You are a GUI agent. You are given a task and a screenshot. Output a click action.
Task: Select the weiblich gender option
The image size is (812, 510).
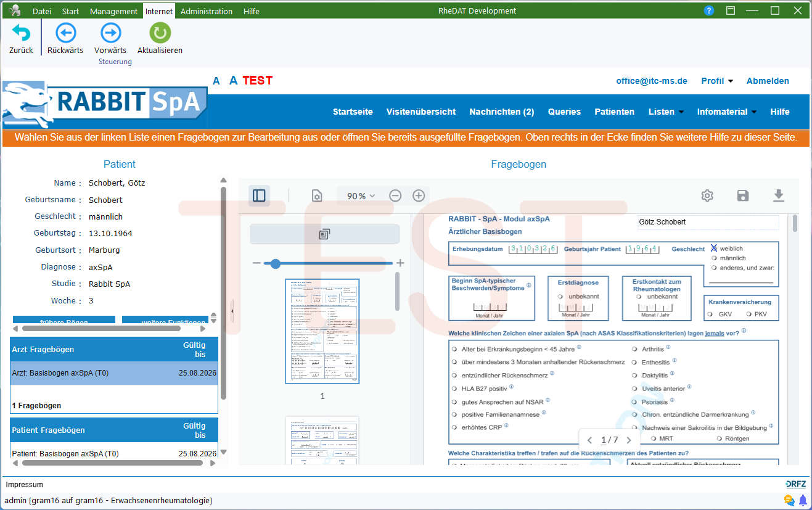[714, 249]
